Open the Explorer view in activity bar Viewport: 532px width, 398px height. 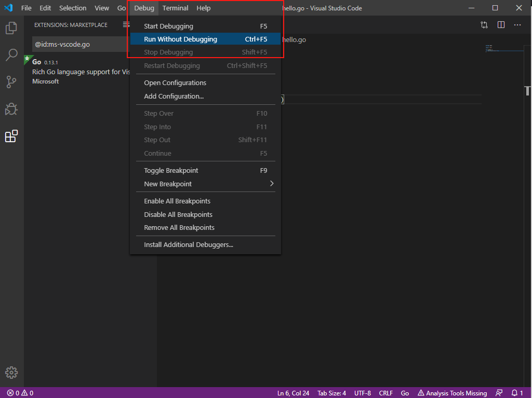[x=11, y=28]
